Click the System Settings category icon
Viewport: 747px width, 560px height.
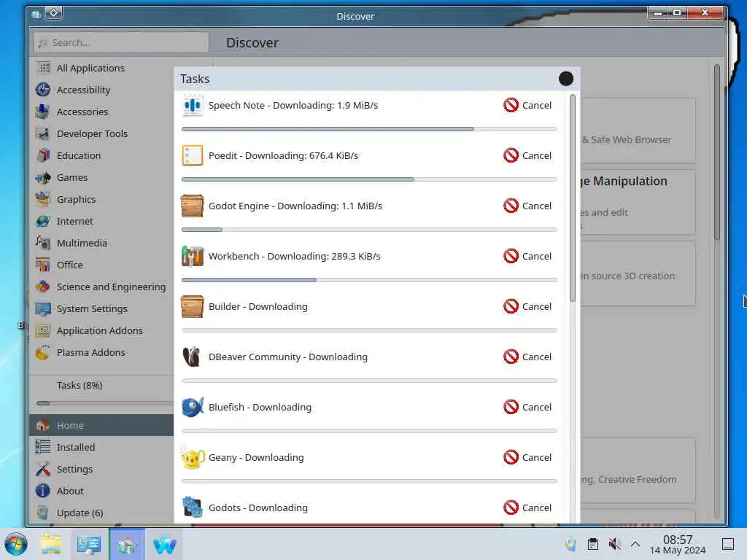(x=43, y=308)
